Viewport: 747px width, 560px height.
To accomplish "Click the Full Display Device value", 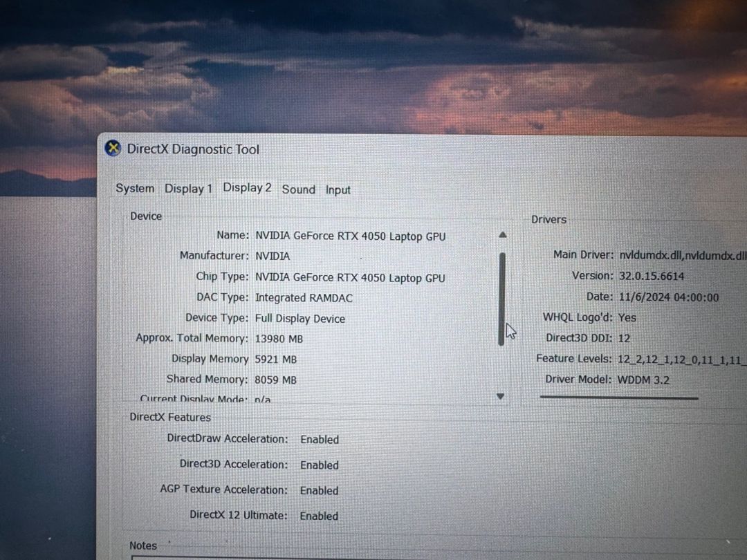I will [x=299, y=319].
